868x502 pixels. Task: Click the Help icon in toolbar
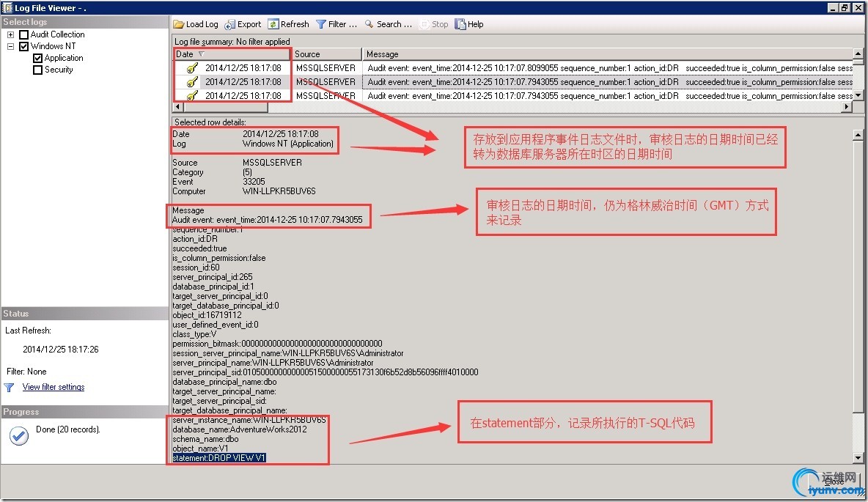pyautogui.click(x=460, y=24)
